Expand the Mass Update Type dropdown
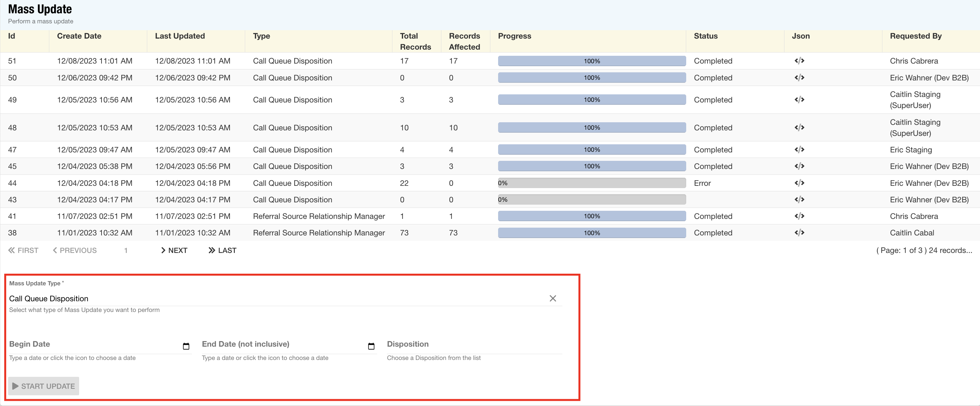Screen dimensions: 980x406 click(266, 299)
